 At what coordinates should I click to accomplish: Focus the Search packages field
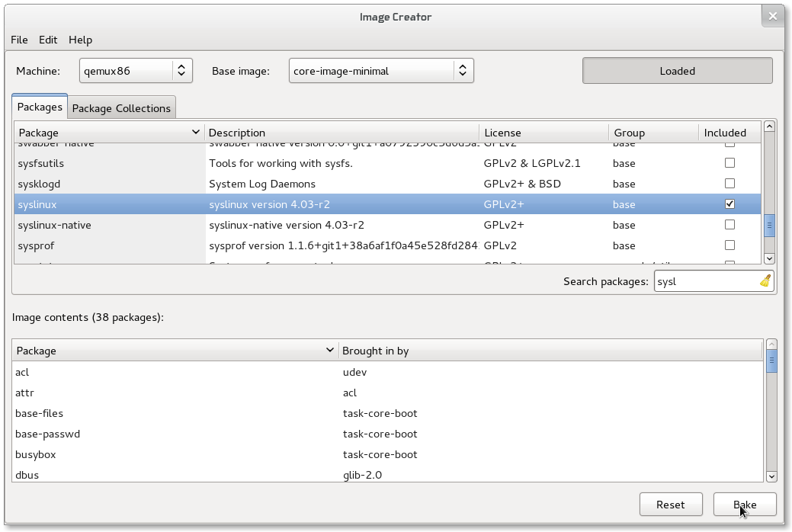705,281
